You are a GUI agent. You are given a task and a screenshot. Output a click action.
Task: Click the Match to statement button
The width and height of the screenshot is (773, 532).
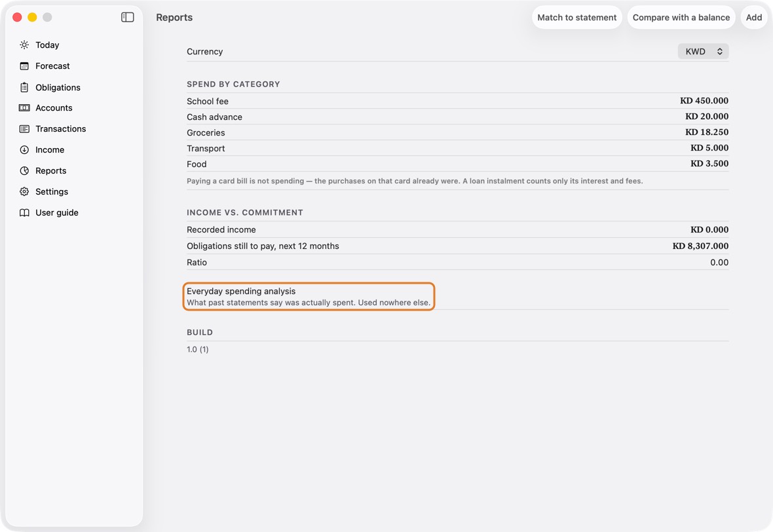click(576, 17)
